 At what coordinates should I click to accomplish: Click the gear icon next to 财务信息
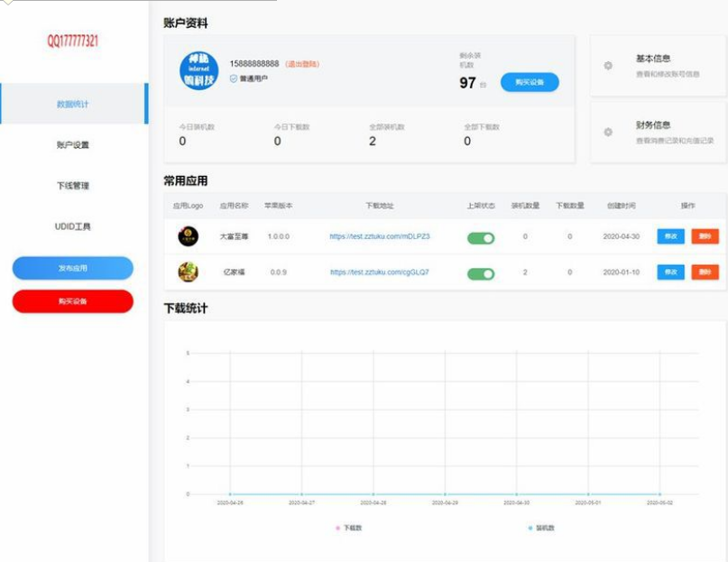(x=608, y=132)
